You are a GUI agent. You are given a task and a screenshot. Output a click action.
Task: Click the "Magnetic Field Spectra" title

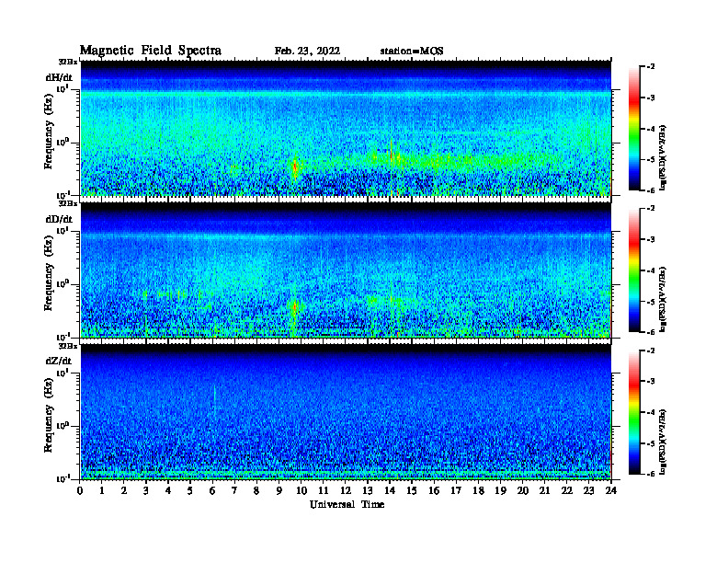point(151,51)
